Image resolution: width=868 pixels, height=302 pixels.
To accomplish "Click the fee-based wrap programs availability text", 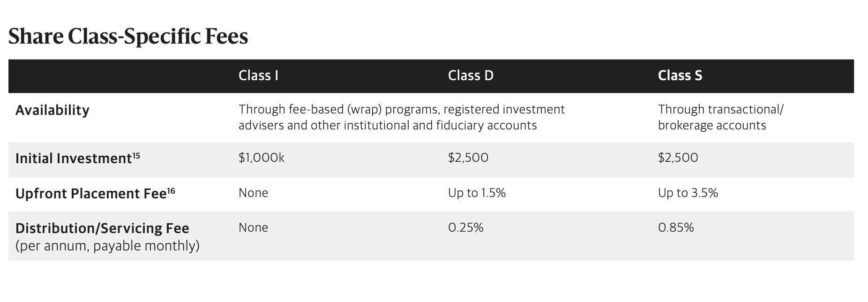I will tap(402, 117).
